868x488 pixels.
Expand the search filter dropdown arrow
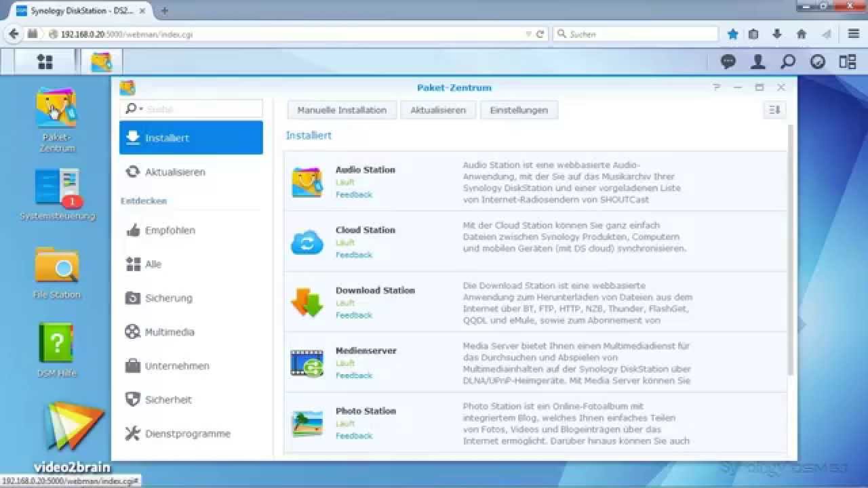tap(141, 108)
